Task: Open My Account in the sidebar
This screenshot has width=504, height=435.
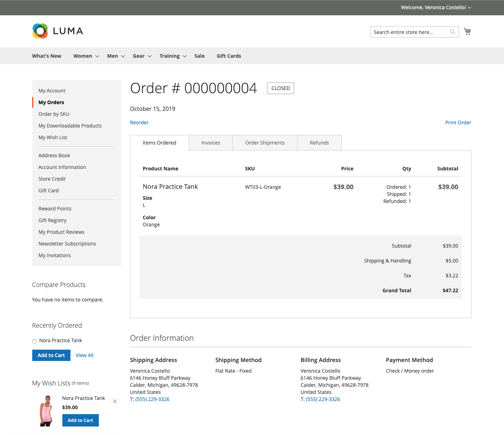Action: (52, 91)
